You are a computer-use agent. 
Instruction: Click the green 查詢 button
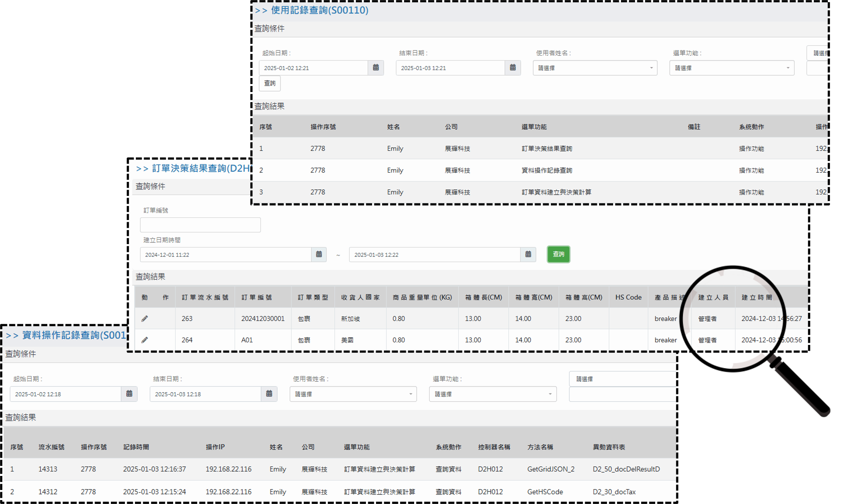(558, 254)
